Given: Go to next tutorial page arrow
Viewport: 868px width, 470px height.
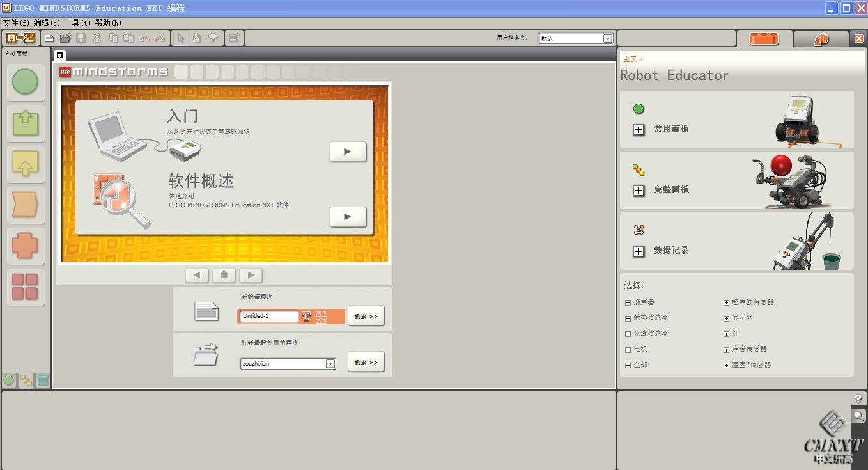Looking at the screenshot, I should pos(251,275).
